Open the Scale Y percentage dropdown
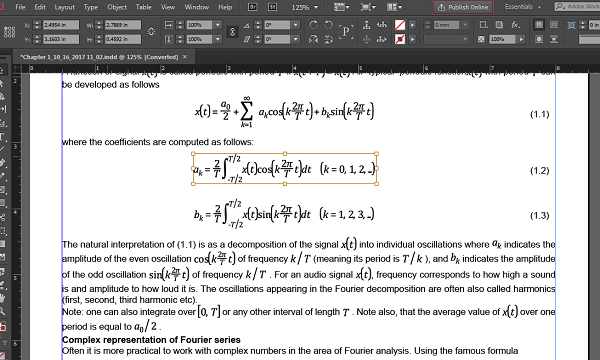The height and width of the screenshot is (360, 600). (x=217, y=39)
